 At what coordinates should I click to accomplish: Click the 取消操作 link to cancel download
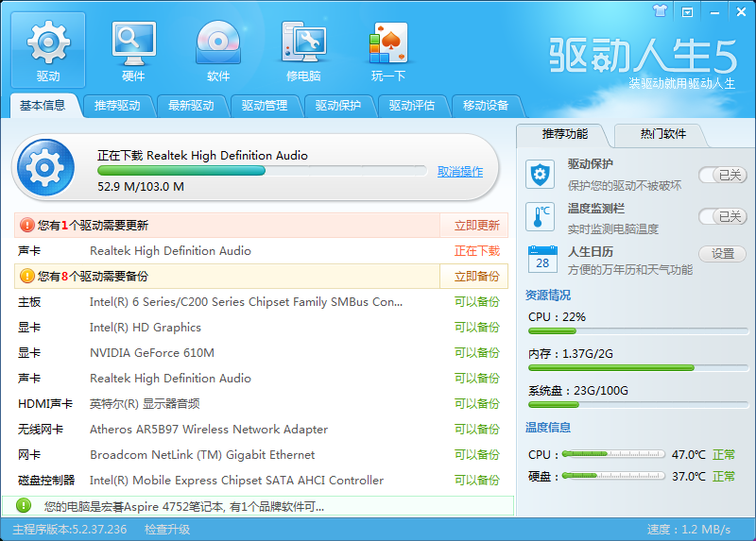460,172
